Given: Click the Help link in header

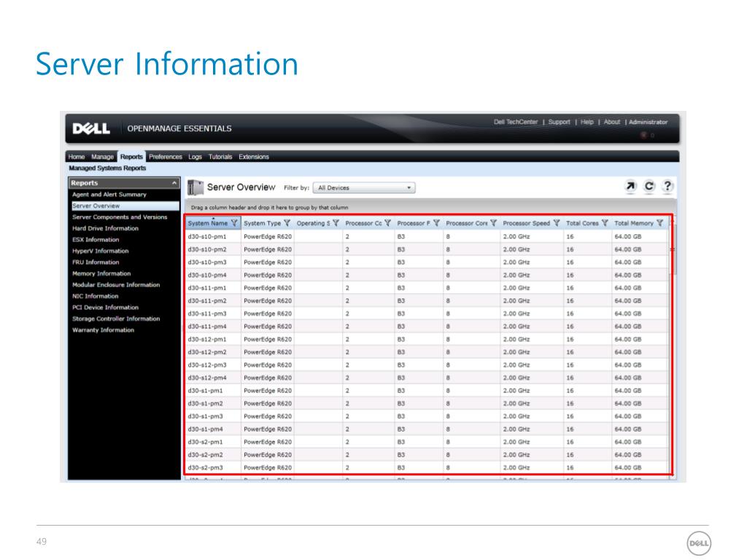Looking at the screenshot, I should point(587,122).
